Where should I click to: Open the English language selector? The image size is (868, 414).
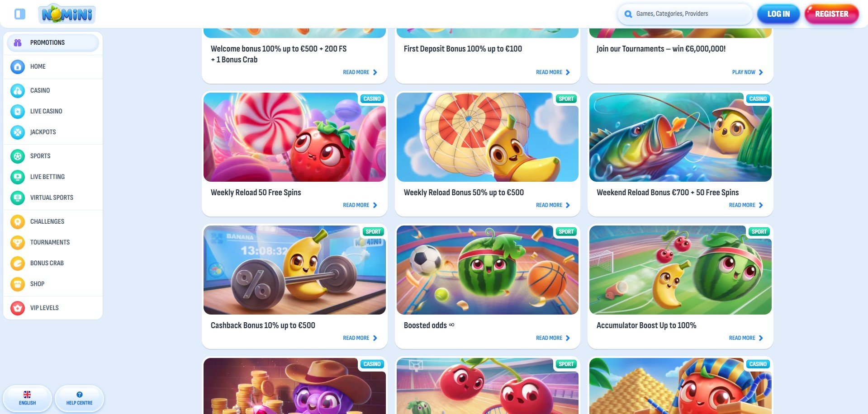[x=27, y=398]
